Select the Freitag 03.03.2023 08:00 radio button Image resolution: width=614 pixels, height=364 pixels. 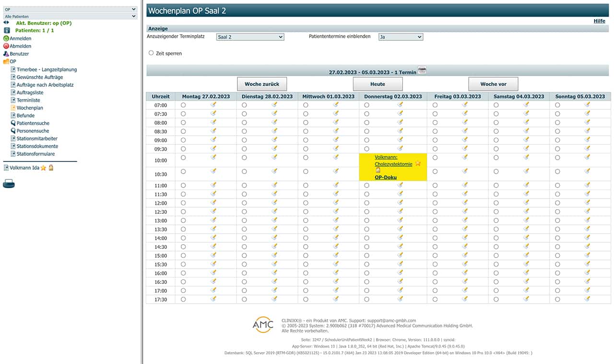[x=435, y=122]
